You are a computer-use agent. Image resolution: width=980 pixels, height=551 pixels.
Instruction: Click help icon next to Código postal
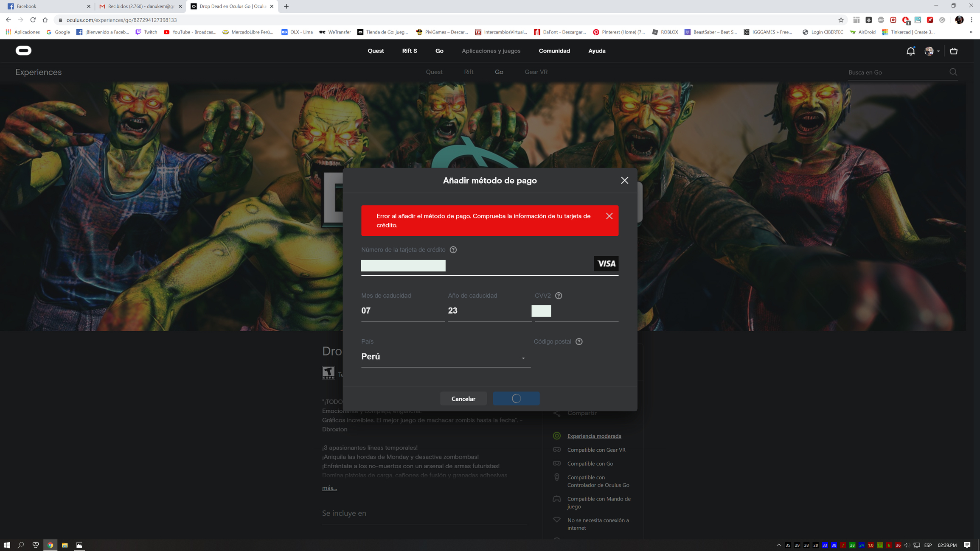tap(579, 341)
